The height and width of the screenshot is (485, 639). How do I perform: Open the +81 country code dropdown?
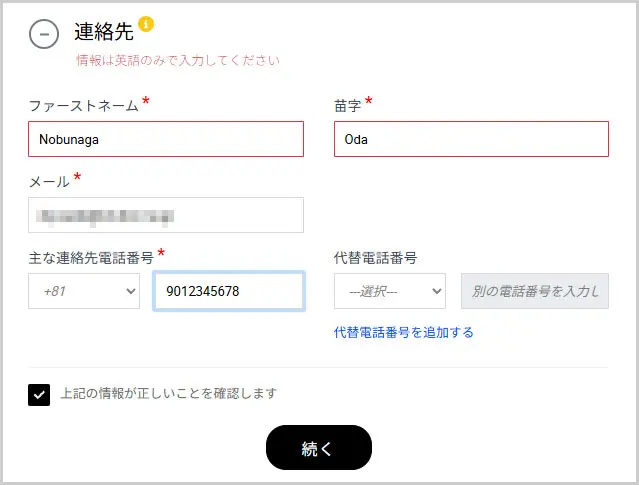84,291
